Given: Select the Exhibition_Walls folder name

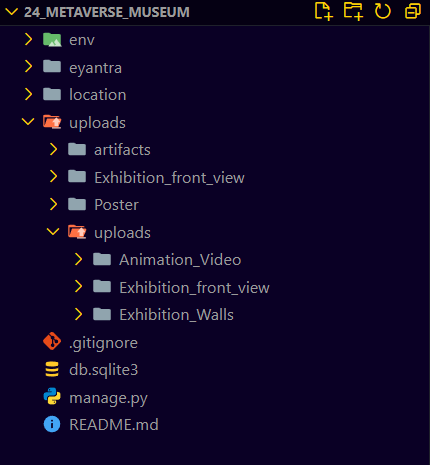Looking at the screenshot, I should 176,315.
